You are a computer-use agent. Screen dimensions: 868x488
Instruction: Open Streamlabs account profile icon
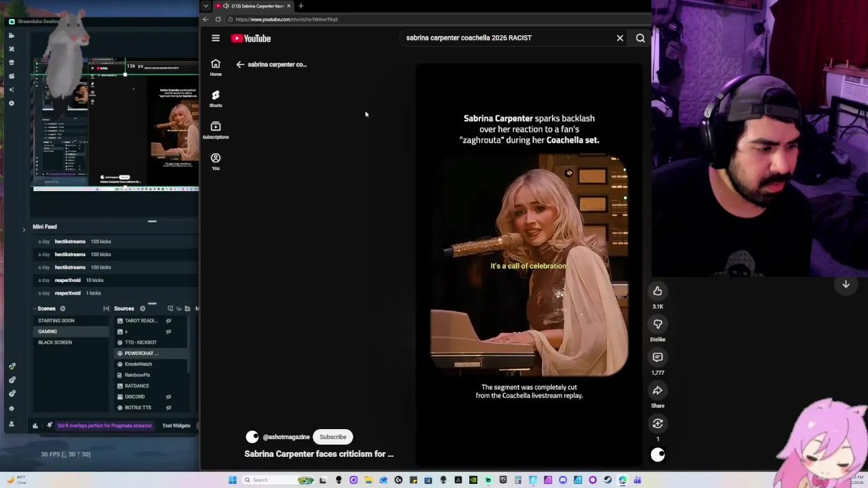point(12,424)
